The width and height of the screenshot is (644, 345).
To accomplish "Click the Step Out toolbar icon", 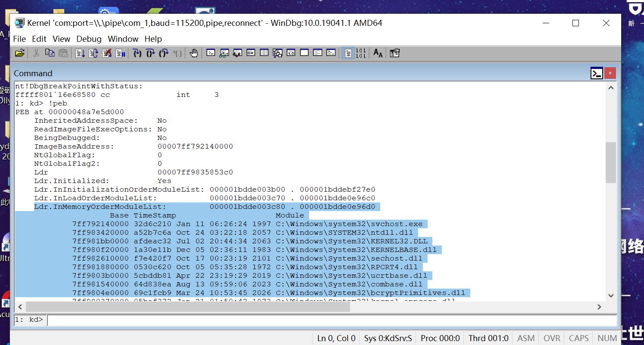I will 164,53.
